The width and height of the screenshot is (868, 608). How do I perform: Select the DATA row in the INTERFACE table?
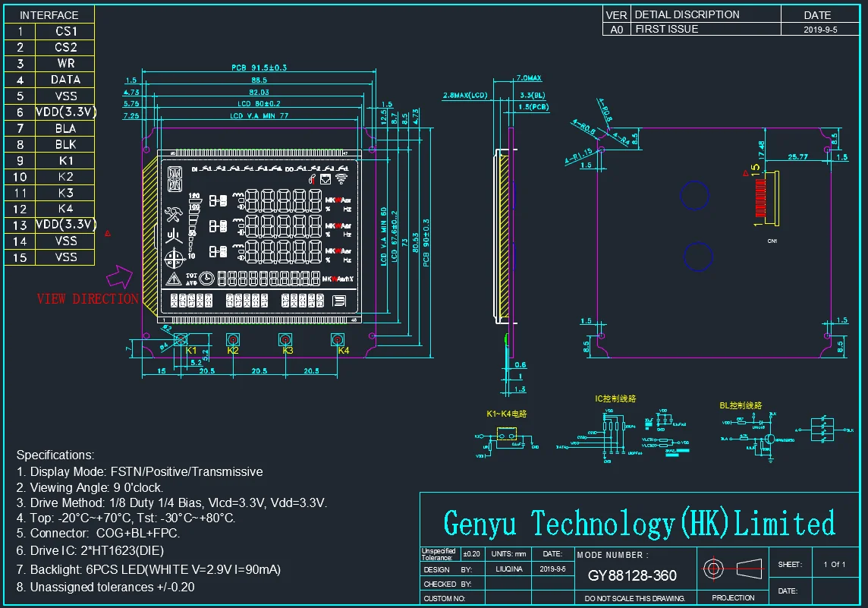[x=65, y=80]
